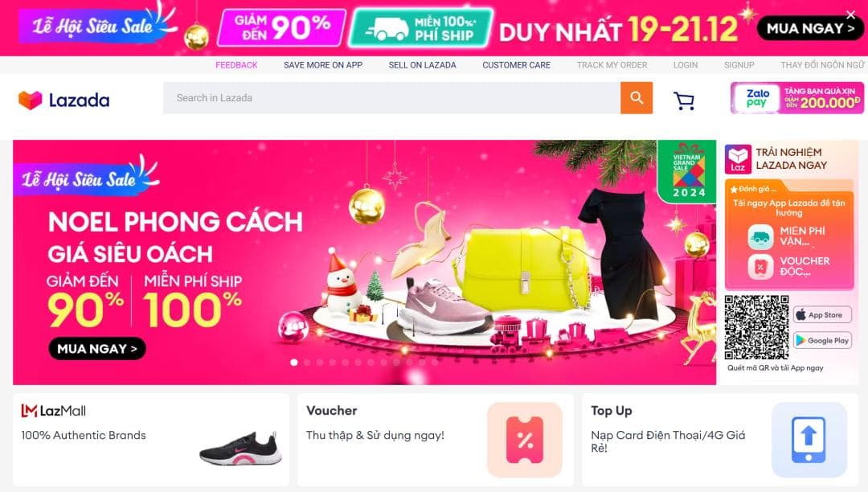Click the orange search magnifier button
The width and height of the screenshot is (868, 492).
pos(636,98)
